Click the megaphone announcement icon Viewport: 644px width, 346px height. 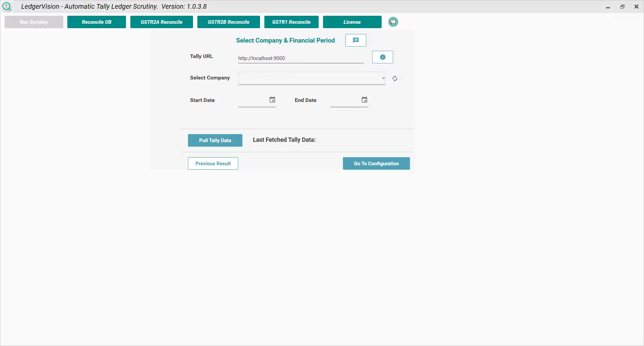[393, 22]
